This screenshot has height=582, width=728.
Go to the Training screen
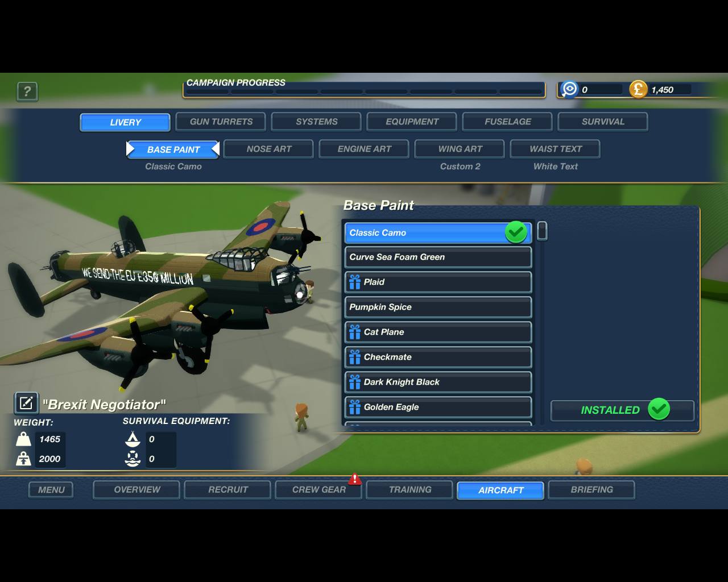[x=409, y=490]
